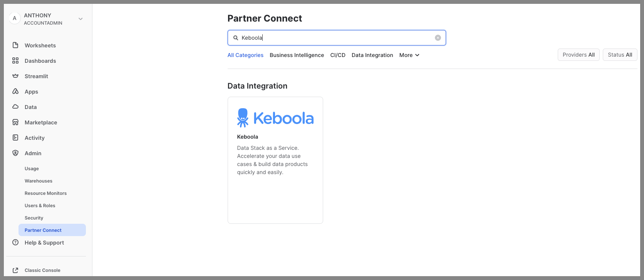644x280 pixels.
Task: Select the CI/CD category tab
Action: (338, 55)
